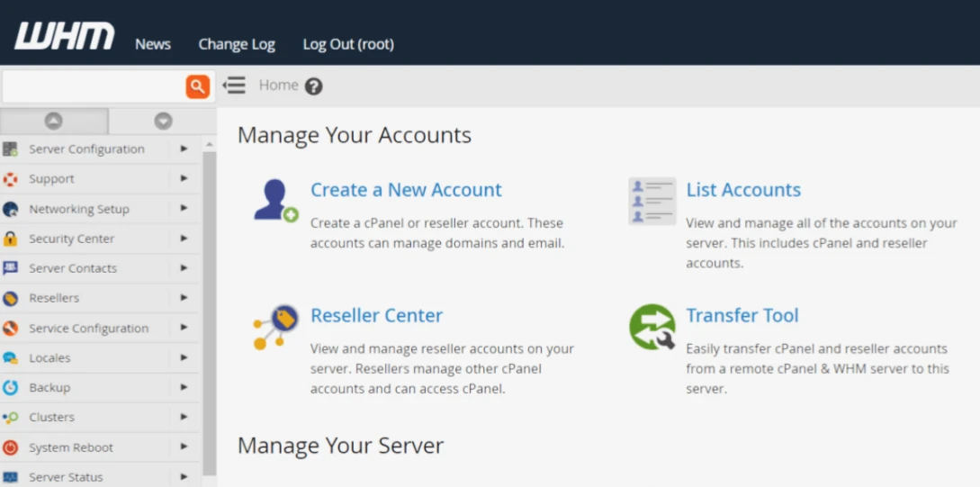Select Server Contacts in the sidebar

[x=73, y=268]
